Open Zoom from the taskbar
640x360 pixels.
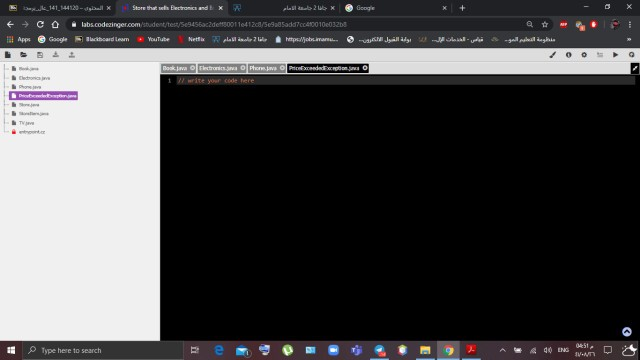[333, 350]
